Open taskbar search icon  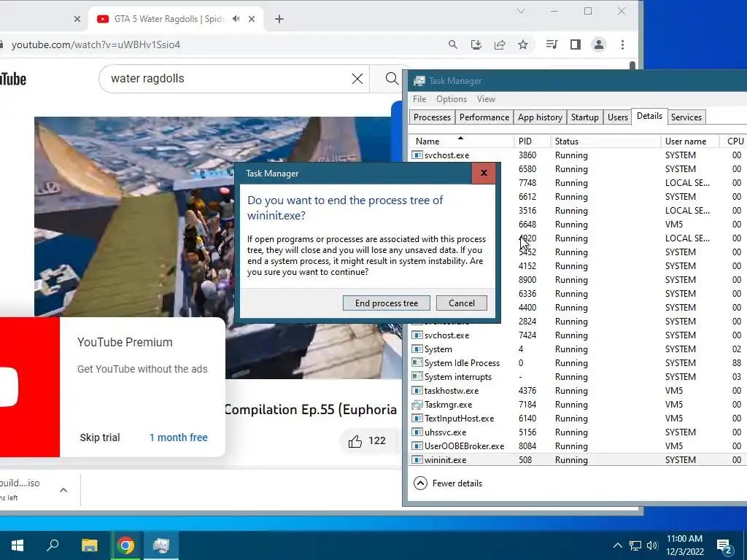click(x=53, y=545)
